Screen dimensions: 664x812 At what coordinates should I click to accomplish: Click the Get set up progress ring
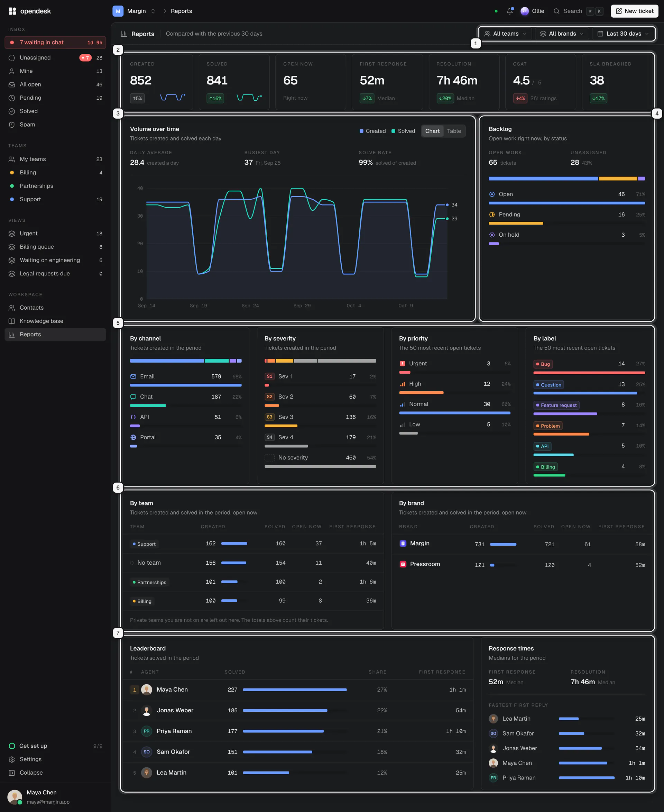tap(12, 746)
